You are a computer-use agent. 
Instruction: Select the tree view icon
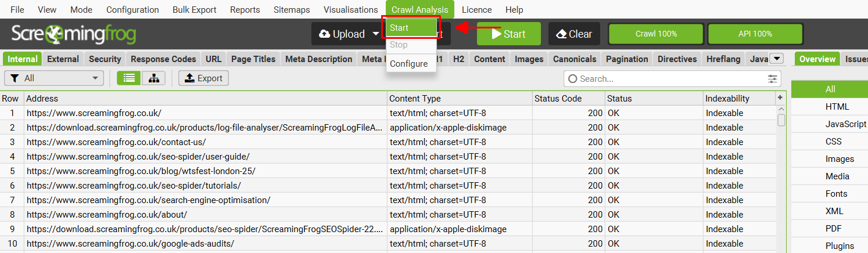click(x=153, y=78)
